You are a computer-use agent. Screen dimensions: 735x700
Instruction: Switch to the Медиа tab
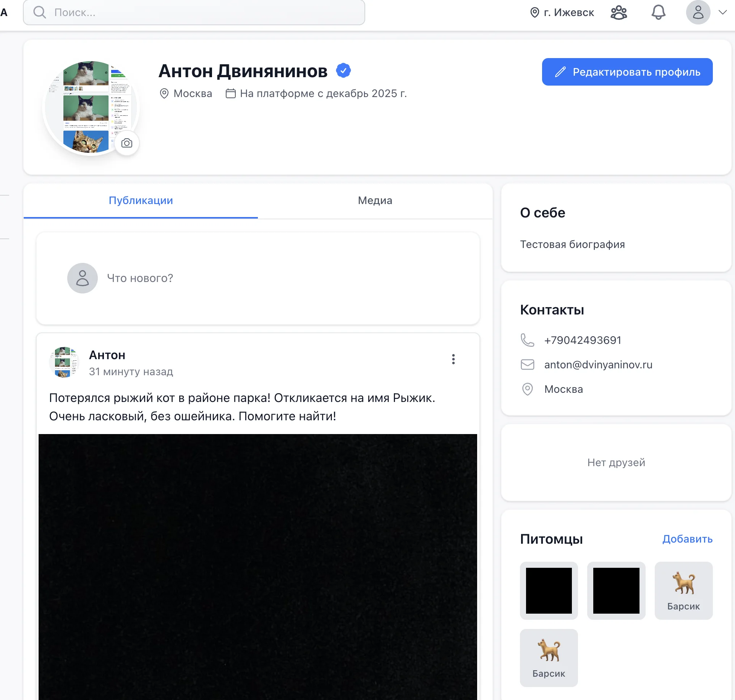[375, 201]
